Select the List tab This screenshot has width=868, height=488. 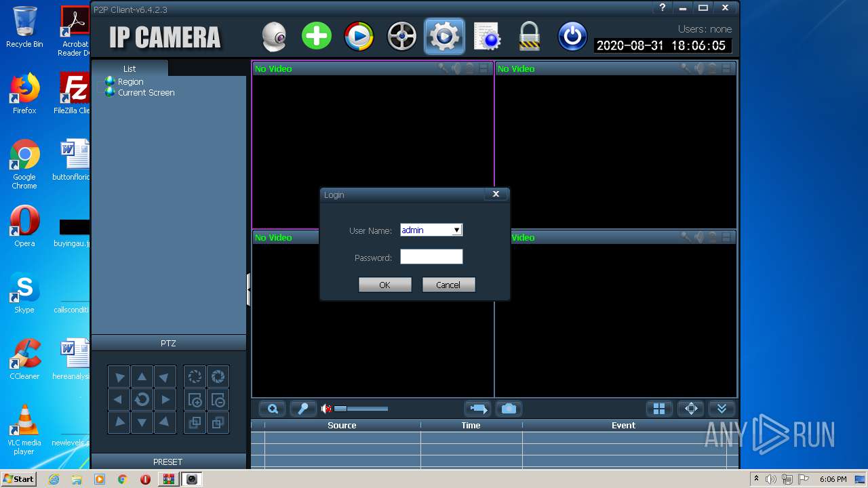[x=130, y=68]
